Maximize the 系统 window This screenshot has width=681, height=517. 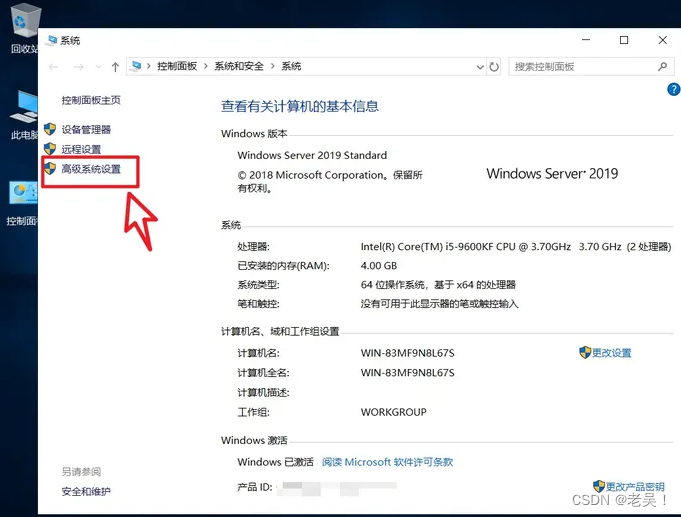624,40
